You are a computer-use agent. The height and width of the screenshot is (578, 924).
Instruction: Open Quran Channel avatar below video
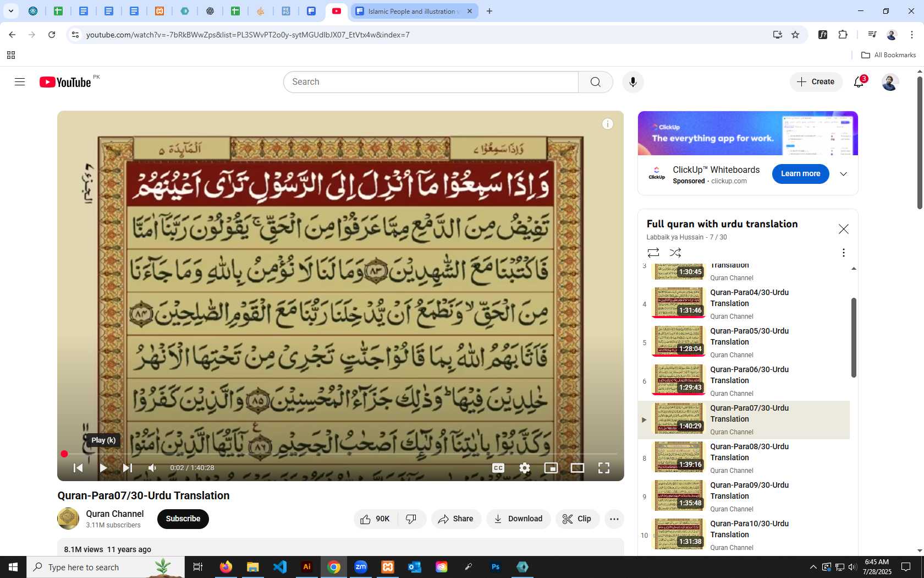click(x=68, y=519)
